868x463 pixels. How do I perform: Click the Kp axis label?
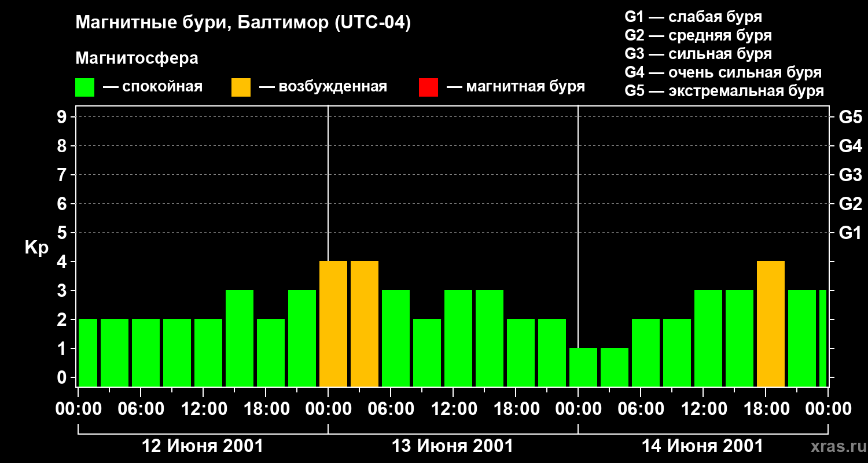[36, 248]
